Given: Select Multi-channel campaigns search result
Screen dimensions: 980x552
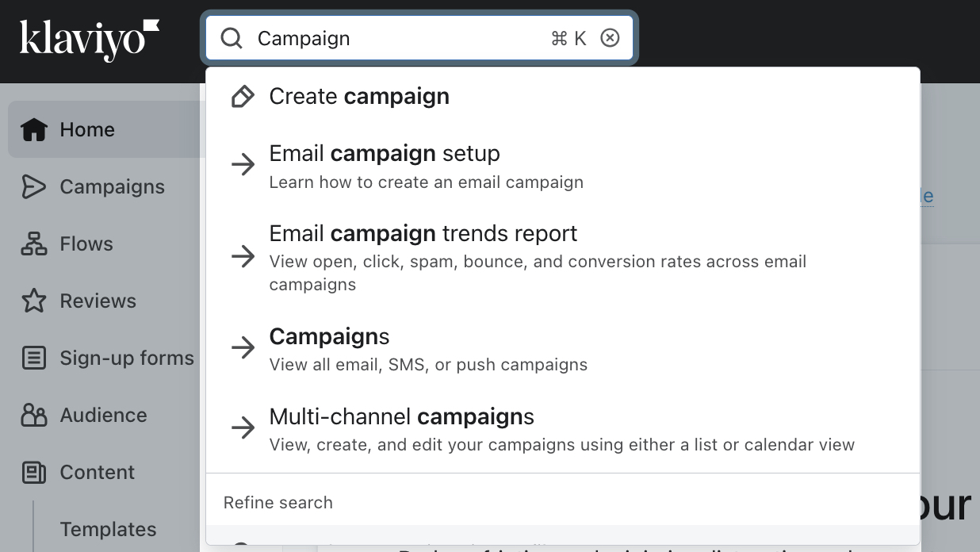Looking at the screenshot, I should [x=401, y=417].
